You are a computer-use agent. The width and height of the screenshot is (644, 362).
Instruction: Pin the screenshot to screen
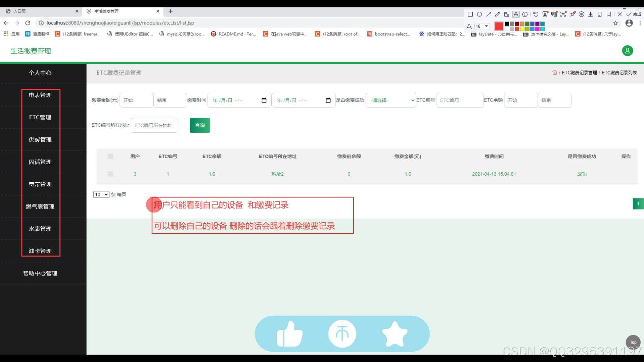coord(572,14)
